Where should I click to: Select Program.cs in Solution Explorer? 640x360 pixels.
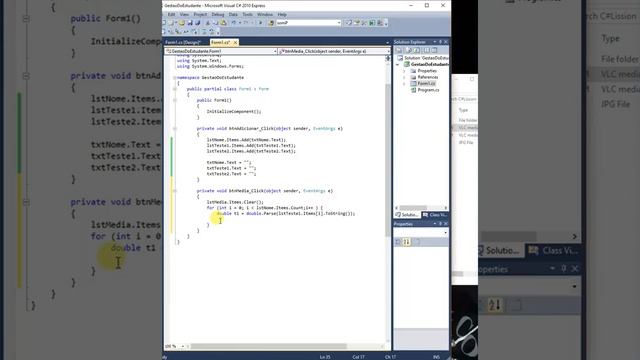425,90
